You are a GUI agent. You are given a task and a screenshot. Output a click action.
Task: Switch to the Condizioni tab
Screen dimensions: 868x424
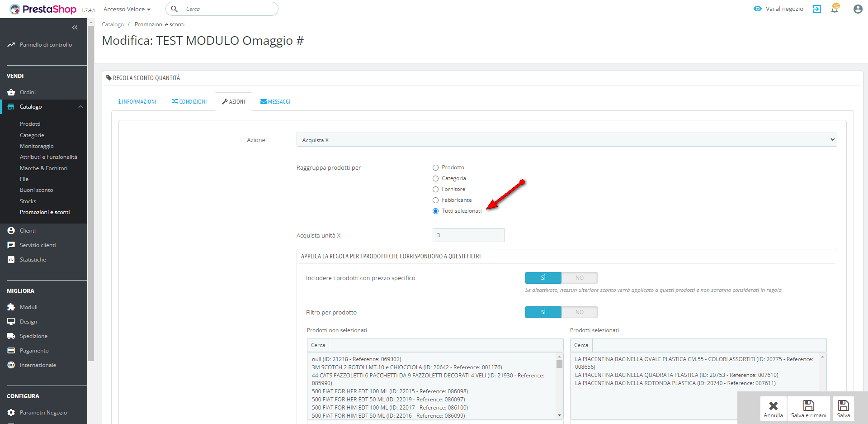[x=189, y=102]
